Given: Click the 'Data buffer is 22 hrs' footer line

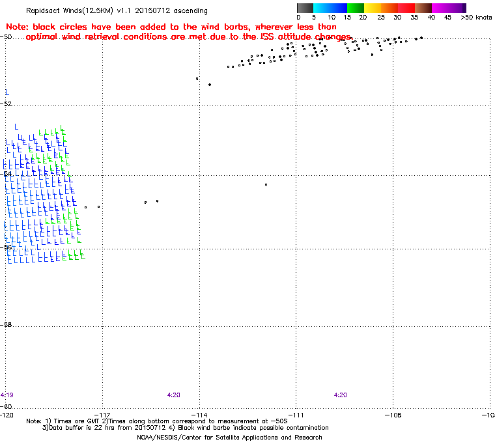Looking at the screenshot, I should click(x=186, y=428).
